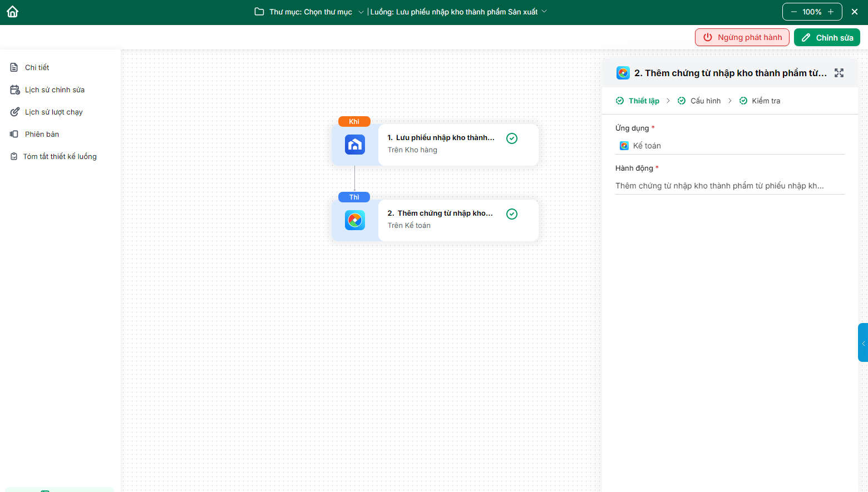The image size is (868, 492).
Task: Open the Thư mục folder dropdown
Action: (309, 12)
